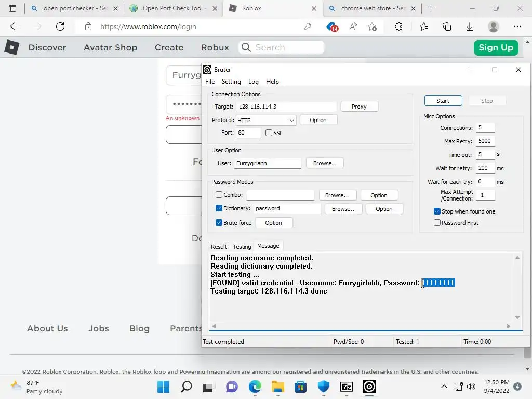Open the Log menu in Bruter
The image size is (532, 399).
253,82
